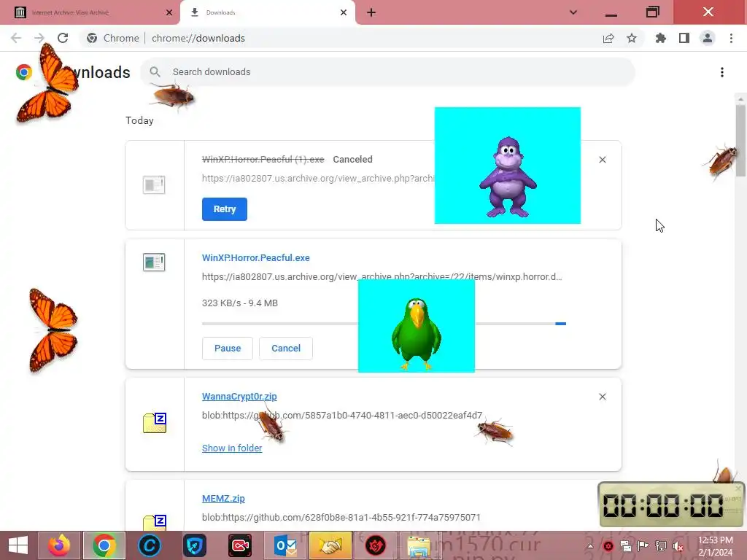
Task: Open the Extensions puzzle icon
Action: coord(661,38)
